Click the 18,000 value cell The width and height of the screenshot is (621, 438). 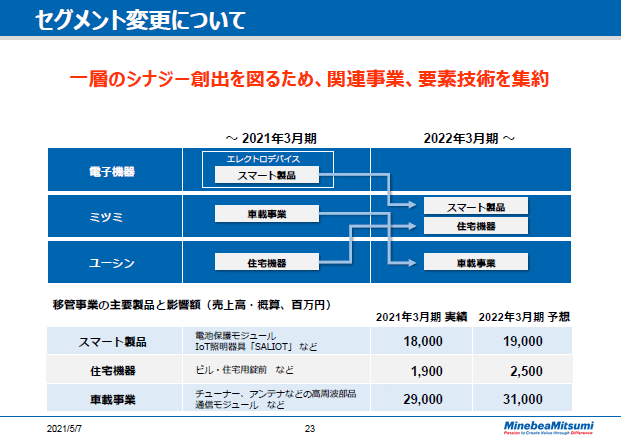click(420, 341)
